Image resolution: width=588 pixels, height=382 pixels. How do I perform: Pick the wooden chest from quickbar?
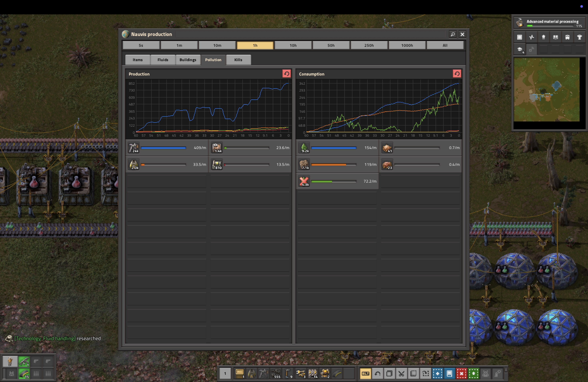point(239,373)
